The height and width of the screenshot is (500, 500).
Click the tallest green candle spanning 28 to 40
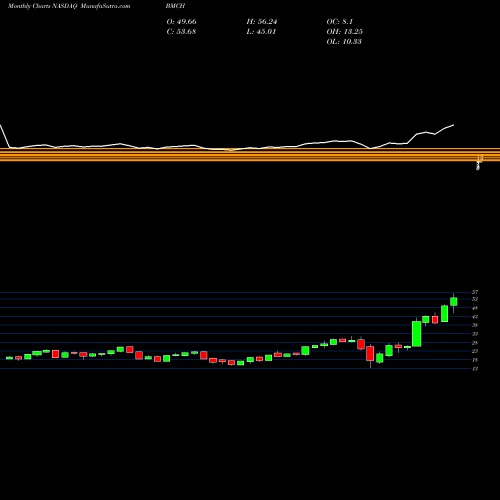pyautogui.click(x=417, y=334)
